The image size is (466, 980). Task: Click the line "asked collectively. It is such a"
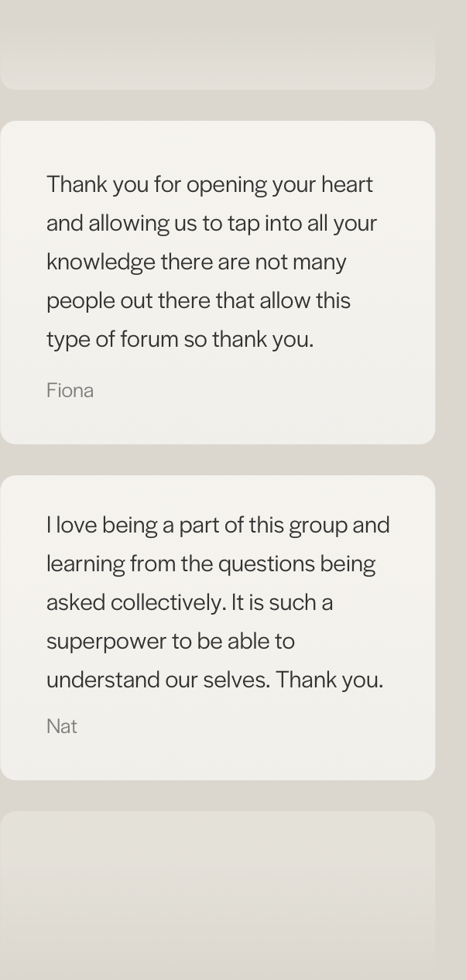click(x=190, y=603)
